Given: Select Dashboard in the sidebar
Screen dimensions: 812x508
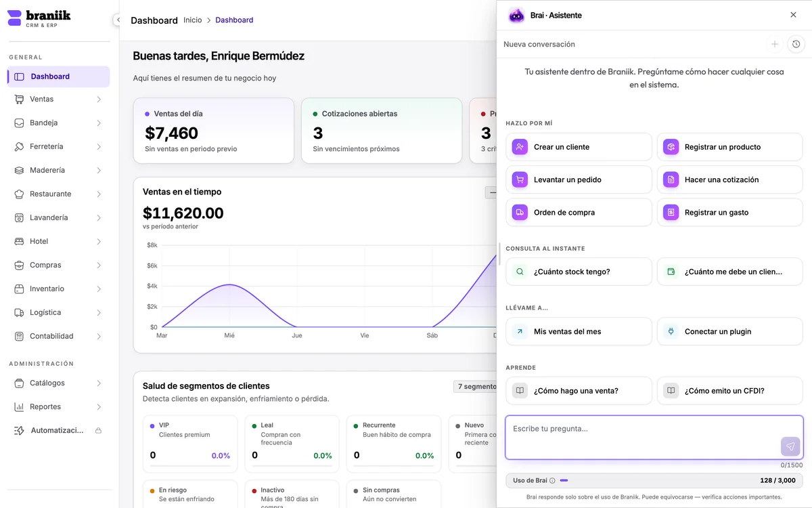Looking at the screenshot, I should pyautogui.click(x=58, y=77).
